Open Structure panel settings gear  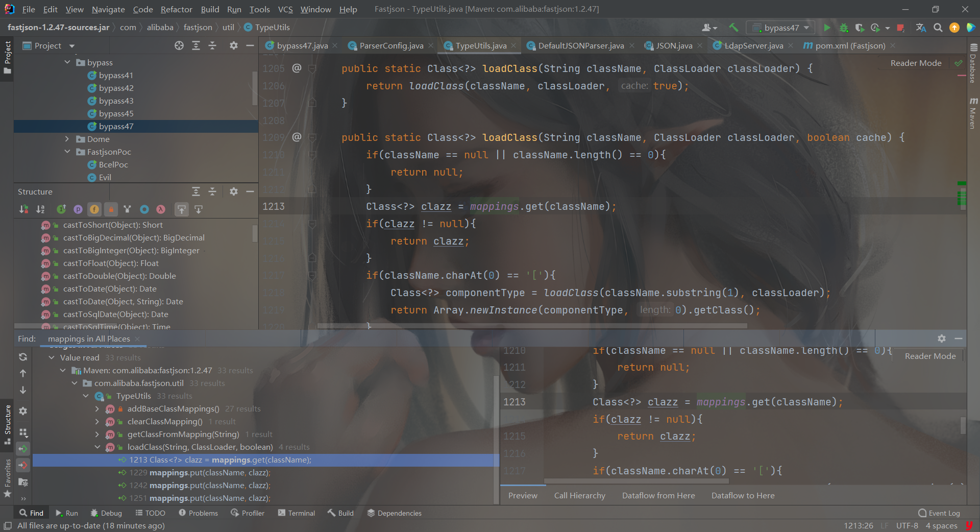point(234,191)
